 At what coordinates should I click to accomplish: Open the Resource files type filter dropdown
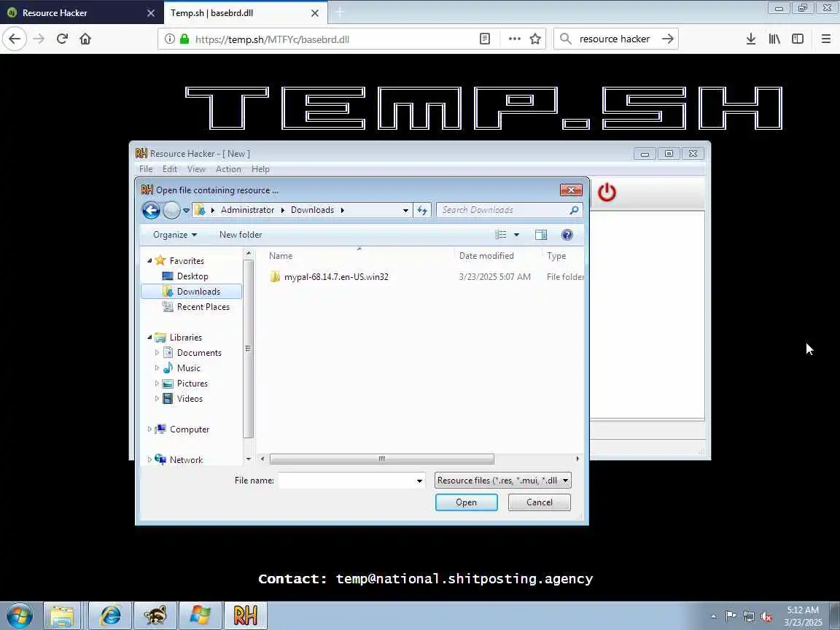click(502, 481)
